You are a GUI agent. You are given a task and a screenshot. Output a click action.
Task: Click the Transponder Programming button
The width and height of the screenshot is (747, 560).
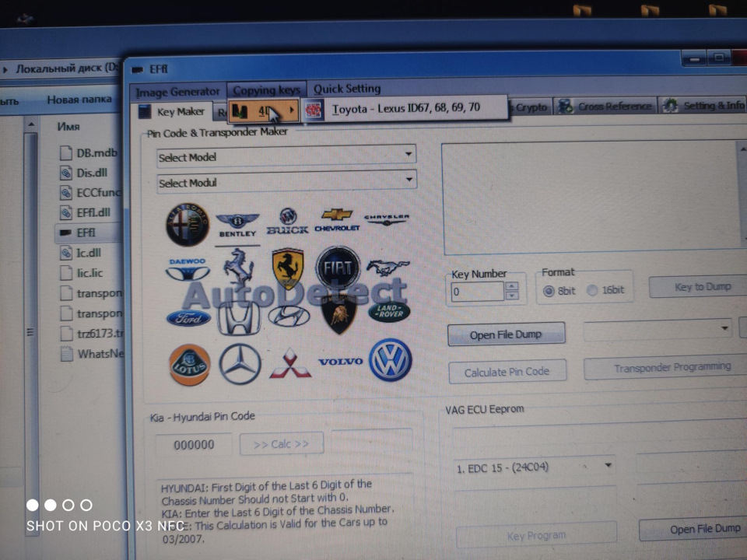pos(667,368)
